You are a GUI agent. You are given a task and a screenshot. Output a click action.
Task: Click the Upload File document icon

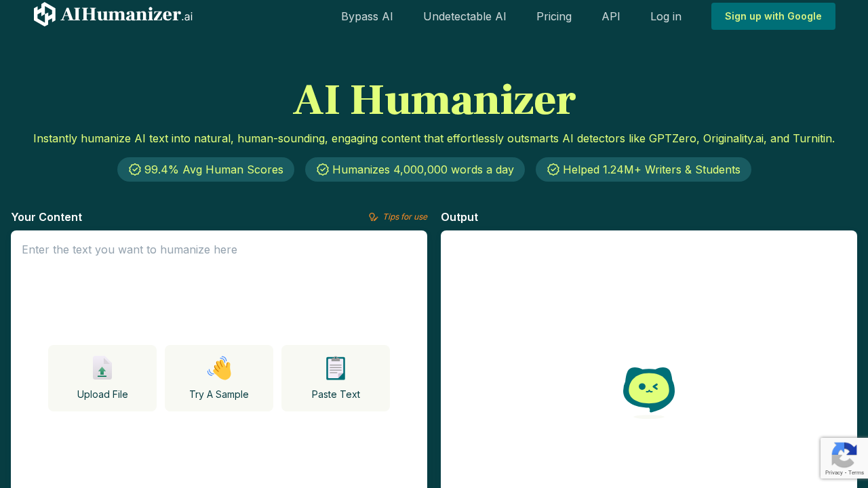point(102,368)
